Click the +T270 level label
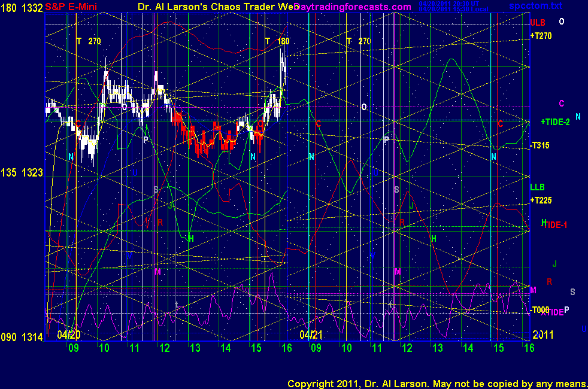Viewport: 588px width, 389px height. [x=541, y=36]
